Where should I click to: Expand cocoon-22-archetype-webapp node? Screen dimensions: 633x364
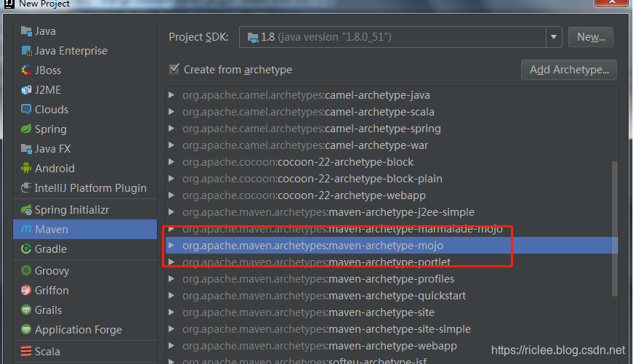pyautogui.click(x=172, y=195)
